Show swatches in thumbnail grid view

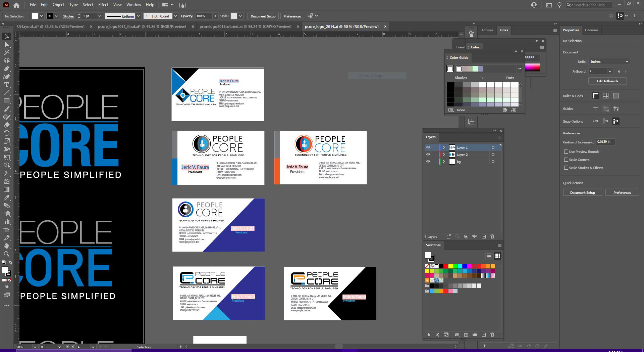tap(498, 256)
